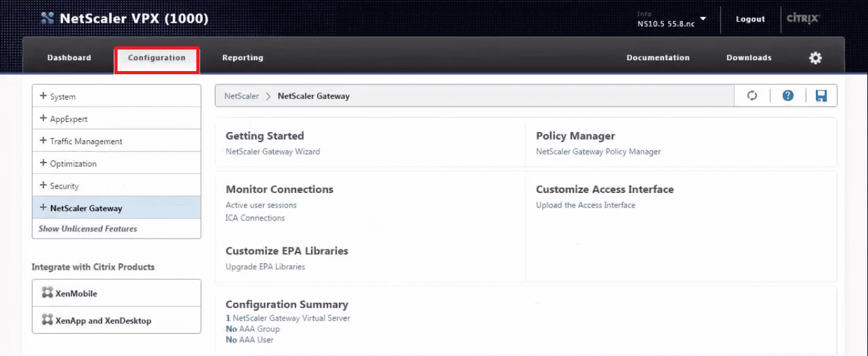Open the Info NS10.5 dropdown arrow
The width and height of the screenshot is (868, 356).
click(703, 18)
